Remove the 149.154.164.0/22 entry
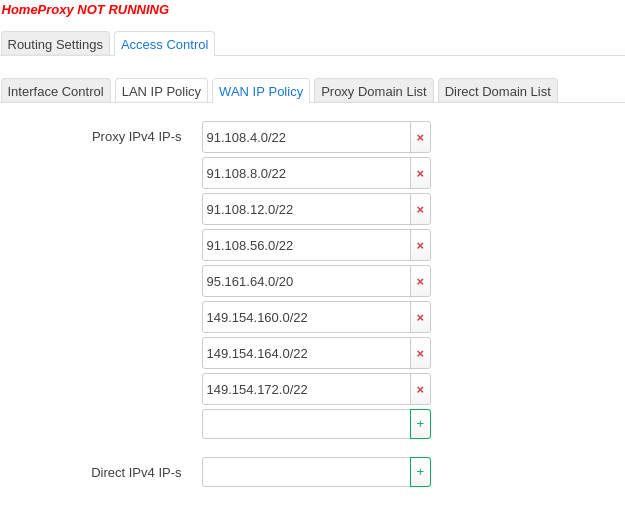 click(420, 353)
